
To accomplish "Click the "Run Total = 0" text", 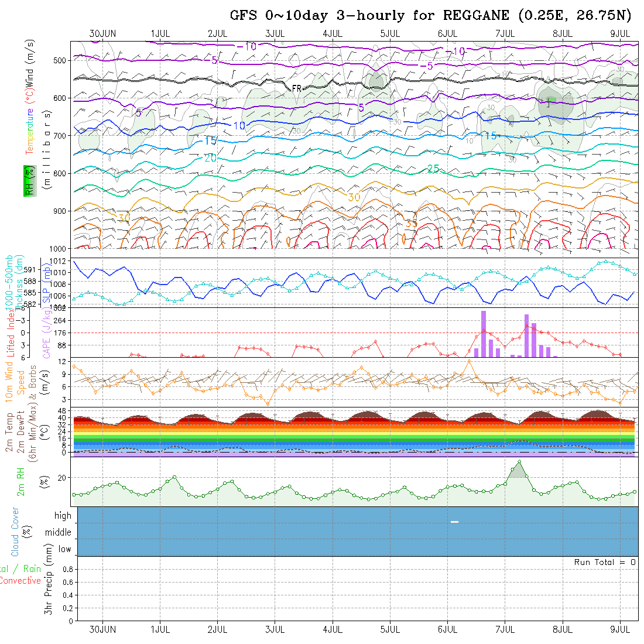I will pyautogui.click(x=605, y=562).
